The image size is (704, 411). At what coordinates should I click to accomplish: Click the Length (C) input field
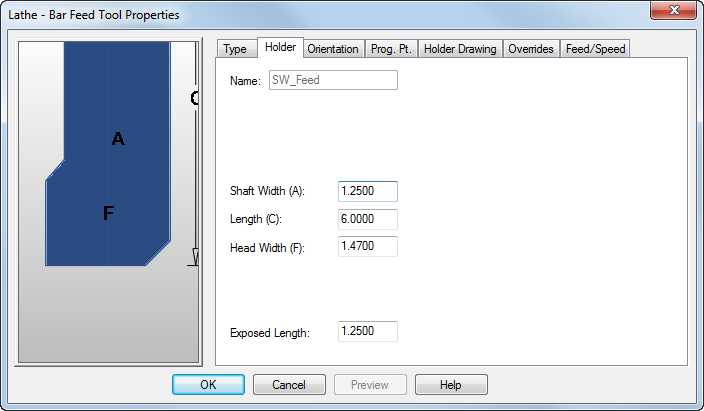[x=368, y=219]
